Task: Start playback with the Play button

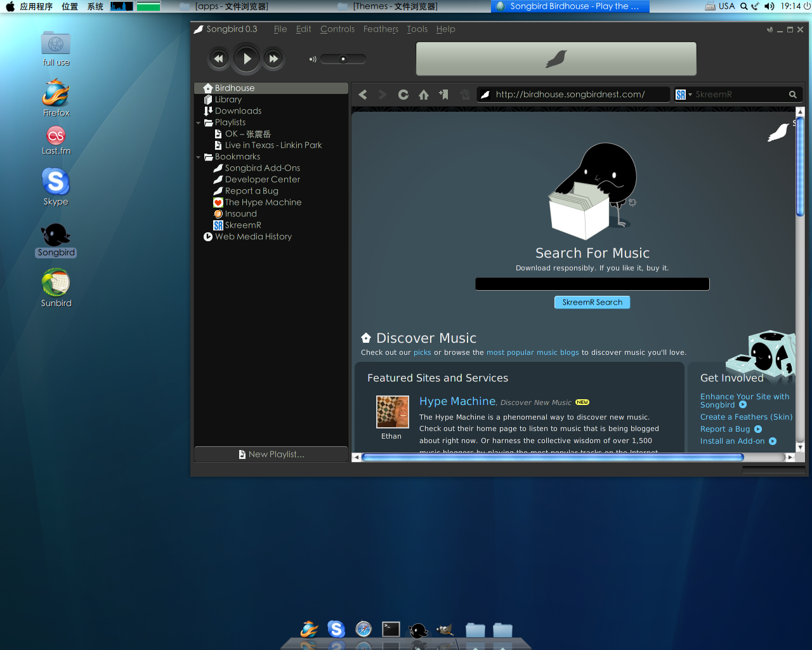Action: point(247,59)
